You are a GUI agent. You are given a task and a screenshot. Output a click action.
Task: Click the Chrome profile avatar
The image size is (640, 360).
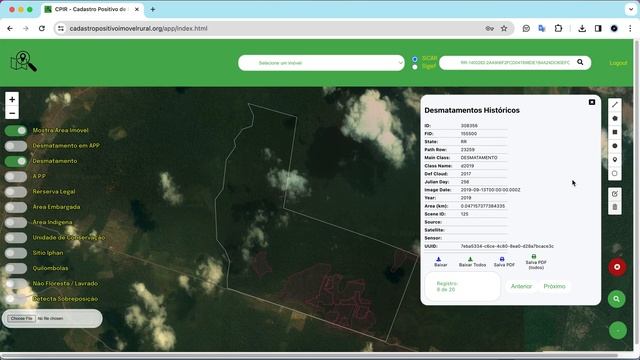click(x=614, y=29)
